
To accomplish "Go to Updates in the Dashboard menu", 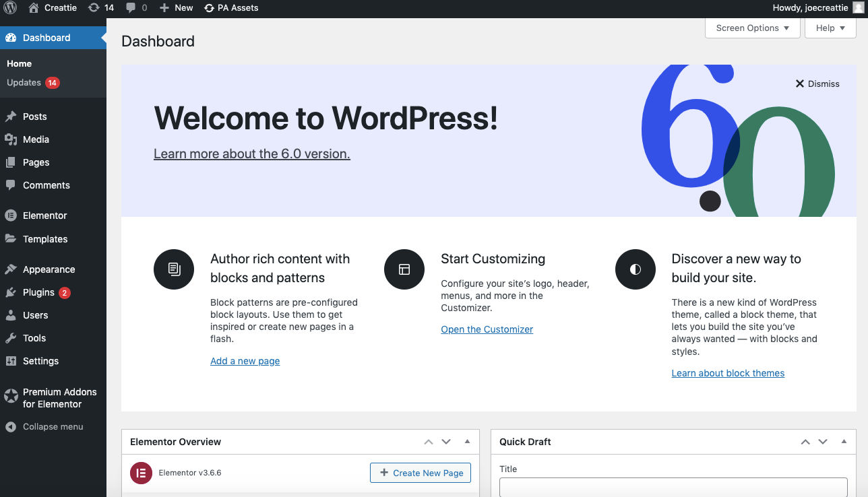I will click(25, 83).
